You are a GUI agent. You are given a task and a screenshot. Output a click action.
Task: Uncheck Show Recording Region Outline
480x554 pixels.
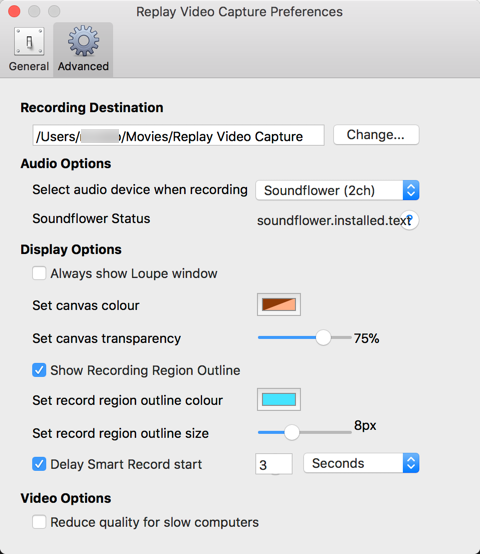pos(39,370)
